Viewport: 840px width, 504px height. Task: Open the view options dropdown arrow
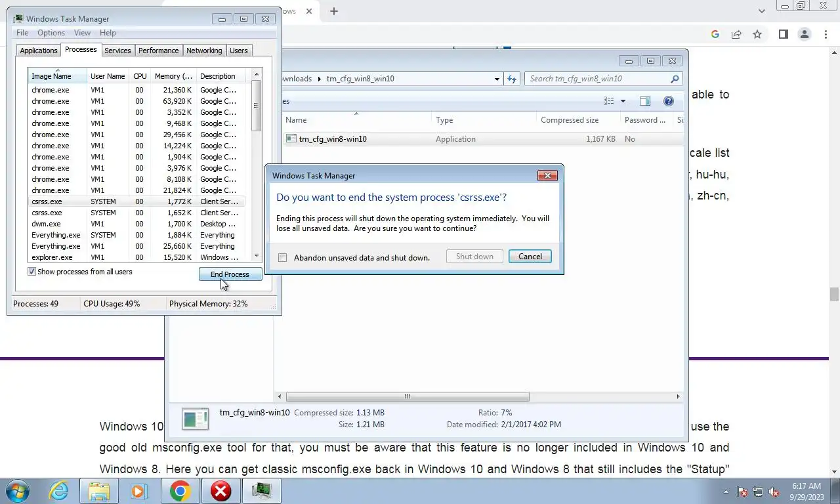click(623, 101)
